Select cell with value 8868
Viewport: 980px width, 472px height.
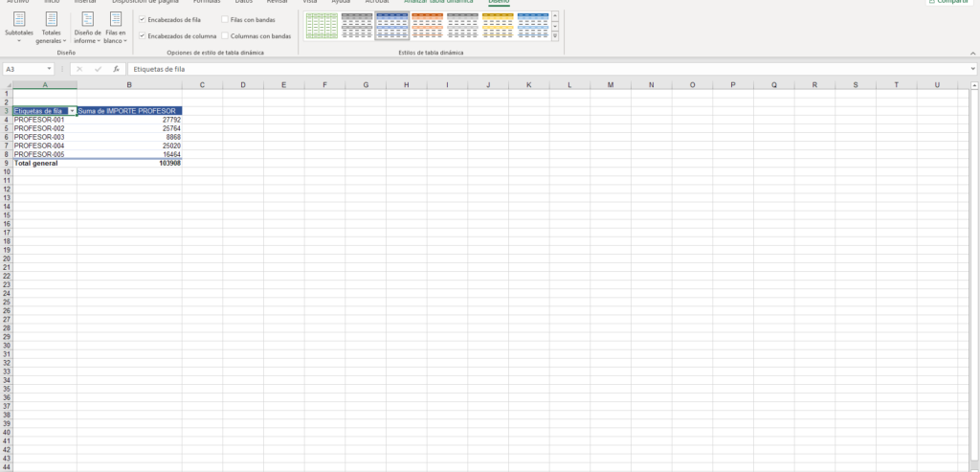click(x=129, y=137)
